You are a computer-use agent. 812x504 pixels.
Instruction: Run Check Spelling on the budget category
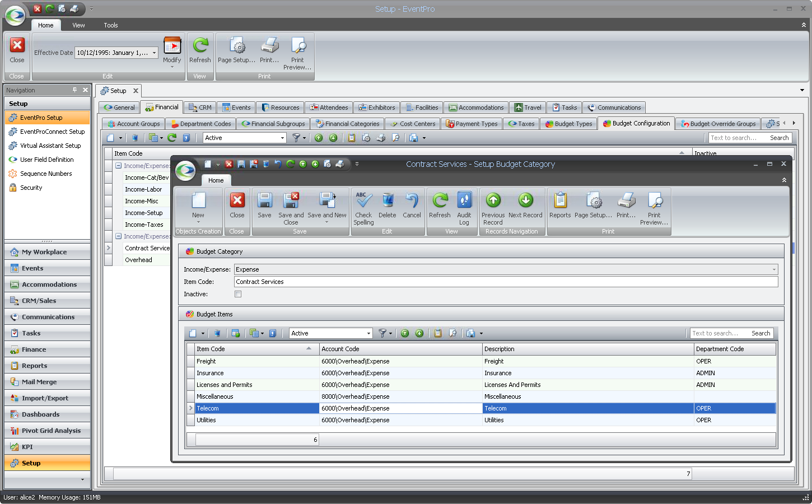tap(363, 208)
